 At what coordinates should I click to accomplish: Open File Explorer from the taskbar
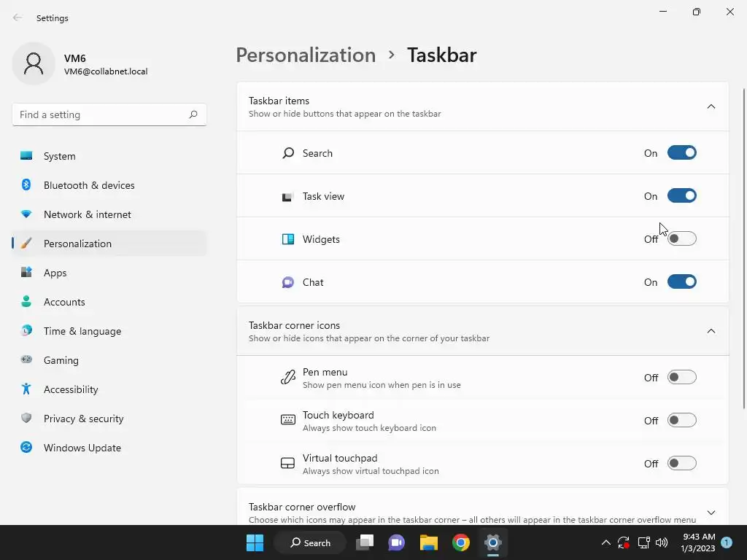pyautogui.click(x=429, y=542)
